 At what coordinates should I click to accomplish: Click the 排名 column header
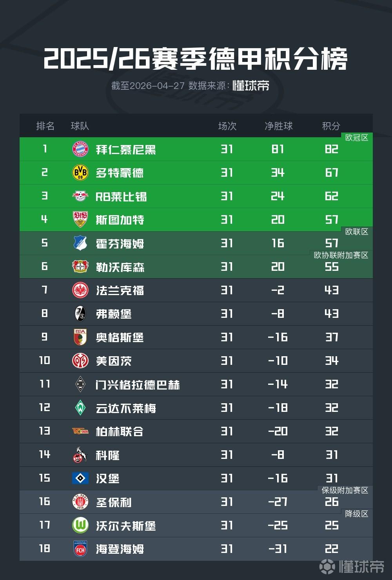click(45, 126)
